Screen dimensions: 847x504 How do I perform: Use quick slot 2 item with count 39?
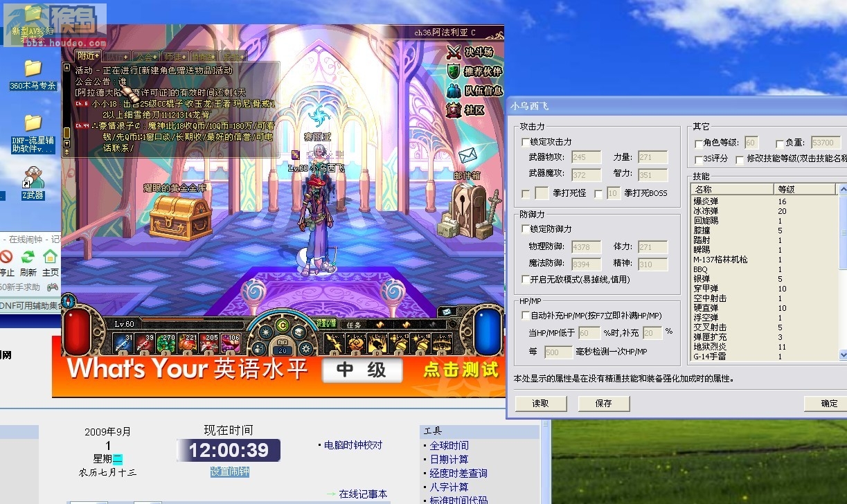pyautogui.click(x=144, y=342)
